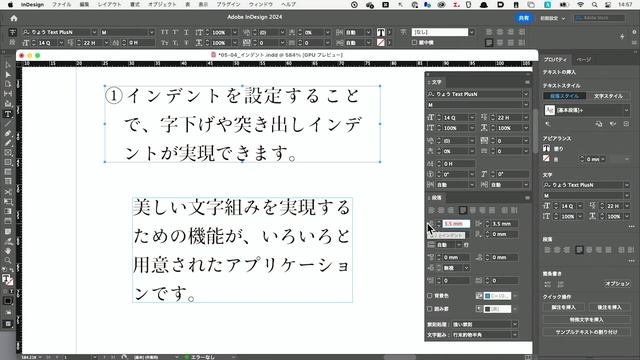
Task: Open the オブジェクト menu
Action: click(x=162, y=4)
